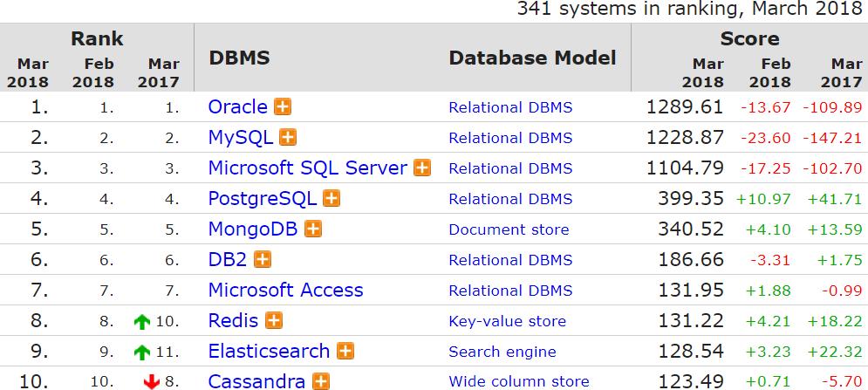Click Redis score 131.22
Image resolution: width=868 pixels, height=390 pixels.
tap(691, 320)
